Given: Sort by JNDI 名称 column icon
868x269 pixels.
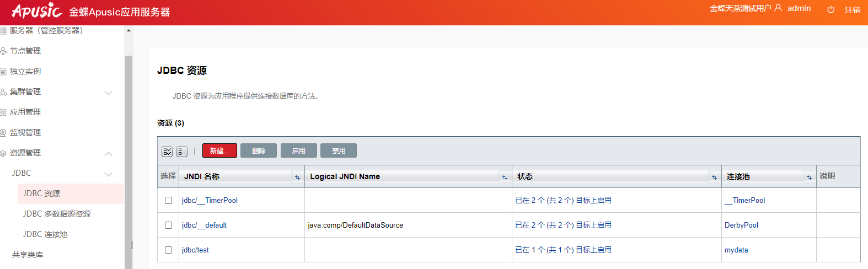Looking at the screenshot, I should 297,177.
